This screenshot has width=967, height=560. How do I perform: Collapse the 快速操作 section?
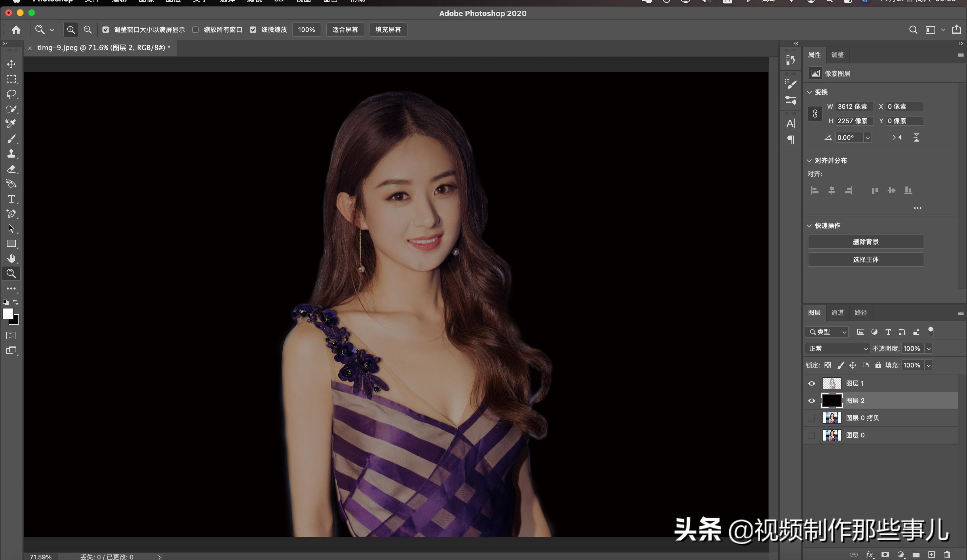[x=809, y=226]
